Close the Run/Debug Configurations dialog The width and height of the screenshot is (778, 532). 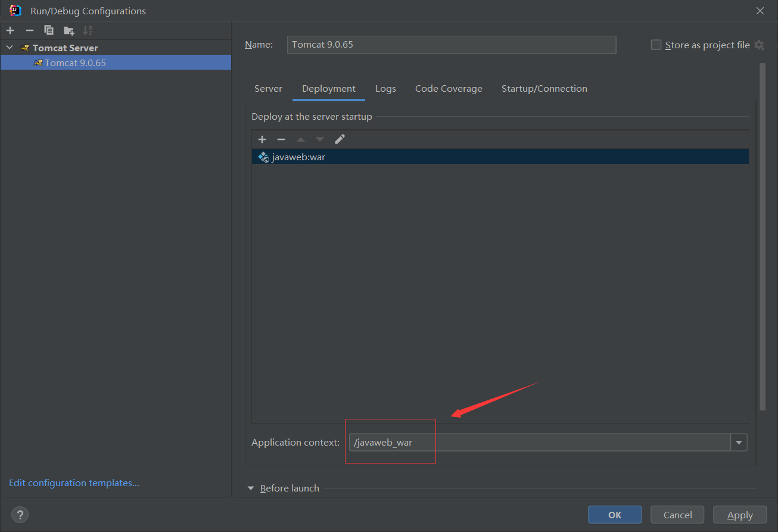(x=760, y=11)
